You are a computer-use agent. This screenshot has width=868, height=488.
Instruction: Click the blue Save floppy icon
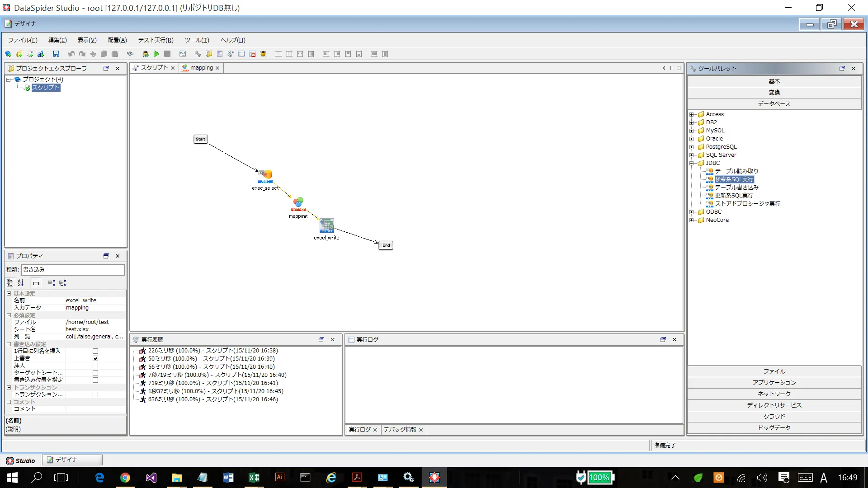tap(56, 54)
